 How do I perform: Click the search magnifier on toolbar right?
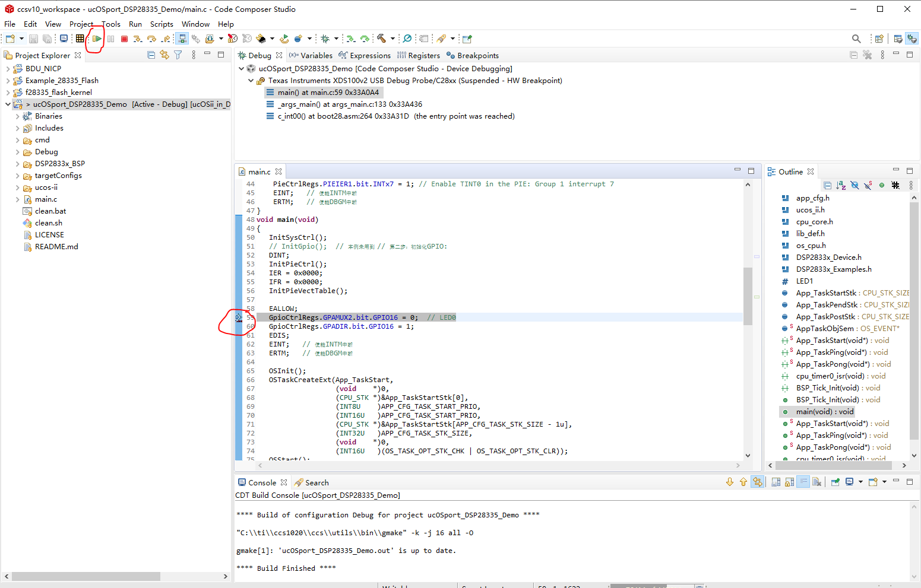click(x=856, y=39)
